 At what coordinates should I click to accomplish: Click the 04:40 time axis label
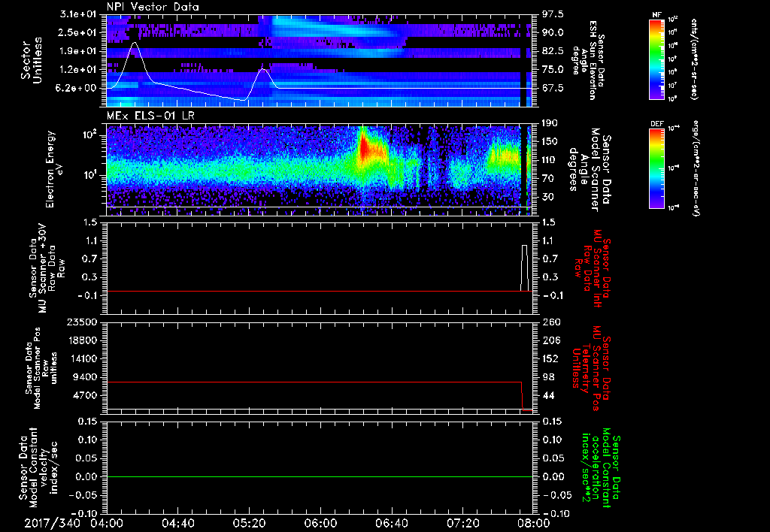pyautogui.click(x=177, y=523)
